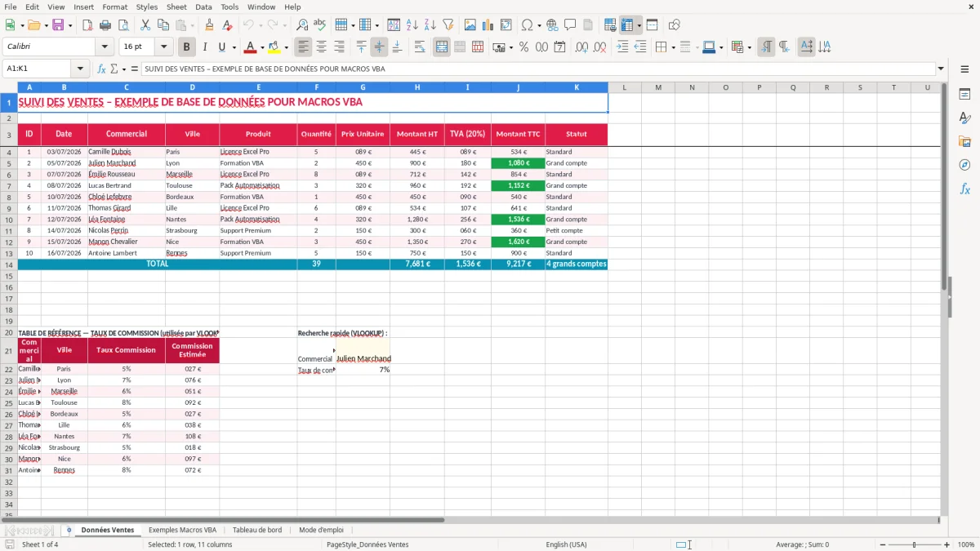
Task: Click the Print icon
Action: click(106, 25)
